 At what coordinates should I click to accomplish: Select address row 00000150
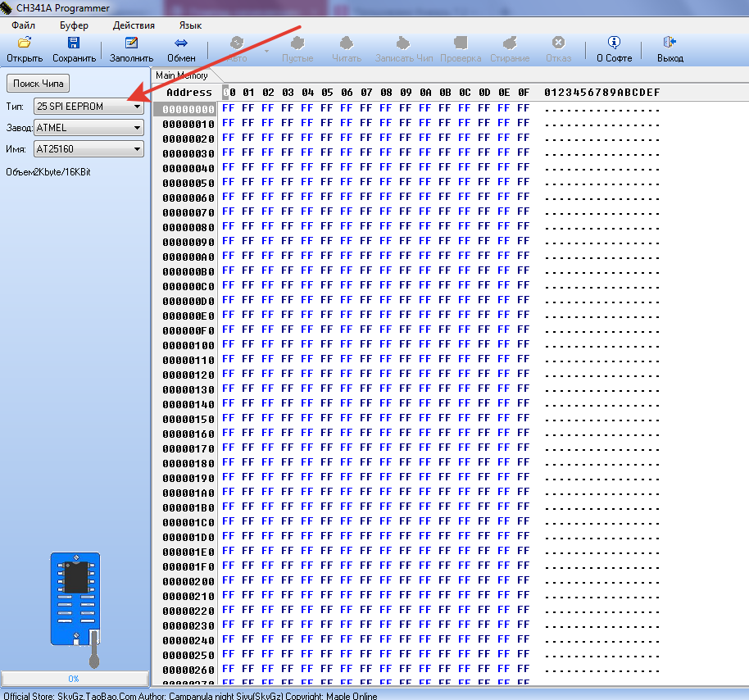(188, 419)
